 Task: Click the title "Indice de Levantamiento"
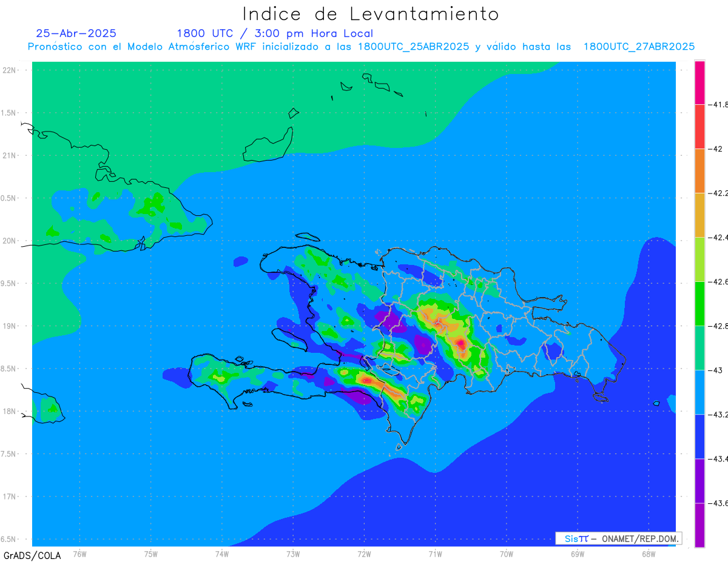[x=371, y=13]
